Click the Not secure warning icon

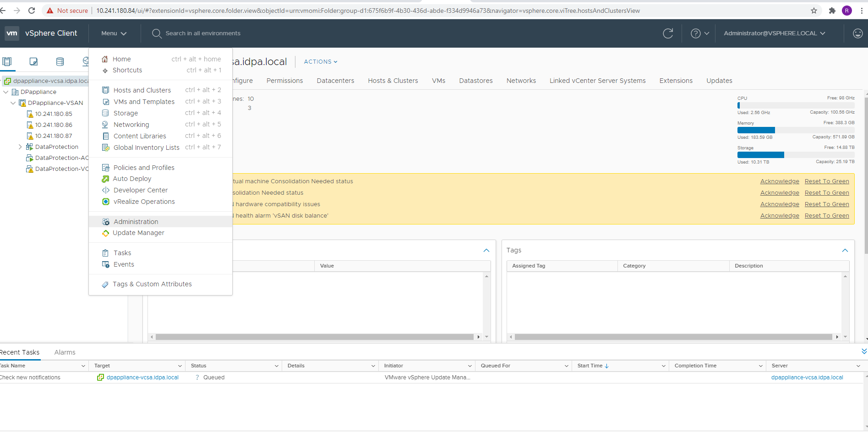49,10
